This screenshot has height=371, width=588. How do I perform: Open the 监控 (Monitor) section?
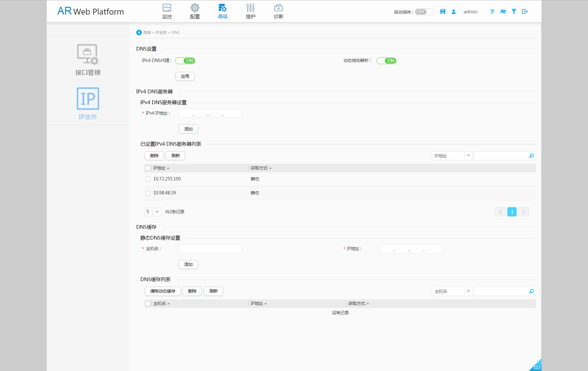pos(167,11)
